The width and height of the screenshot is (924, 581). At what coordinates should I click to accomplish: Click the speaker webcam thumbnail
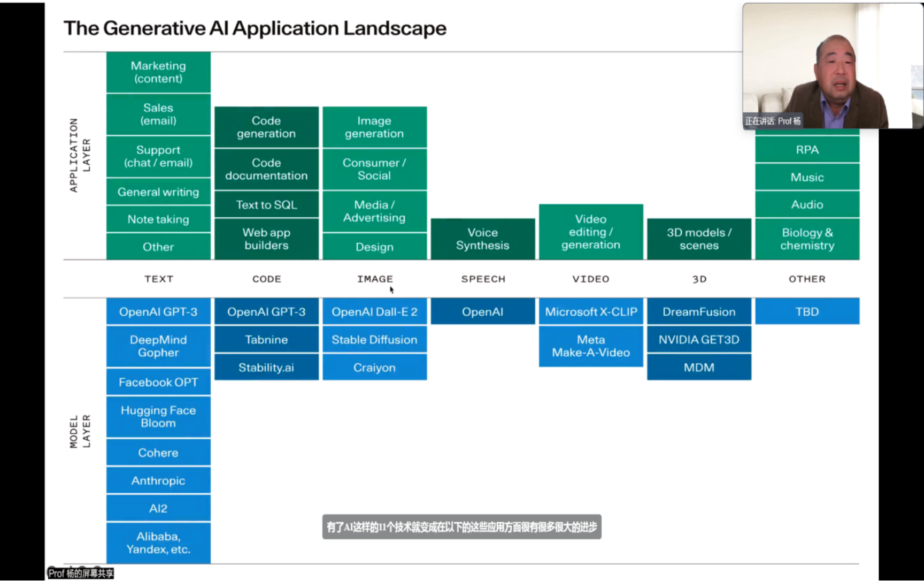coord(831,64)
